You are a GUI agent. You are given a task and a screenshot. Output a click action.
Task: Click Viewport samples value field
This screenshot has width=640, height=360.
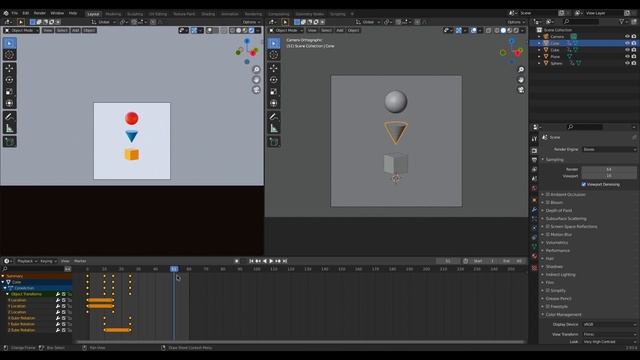pyautogui.click(x=609, y=176)
